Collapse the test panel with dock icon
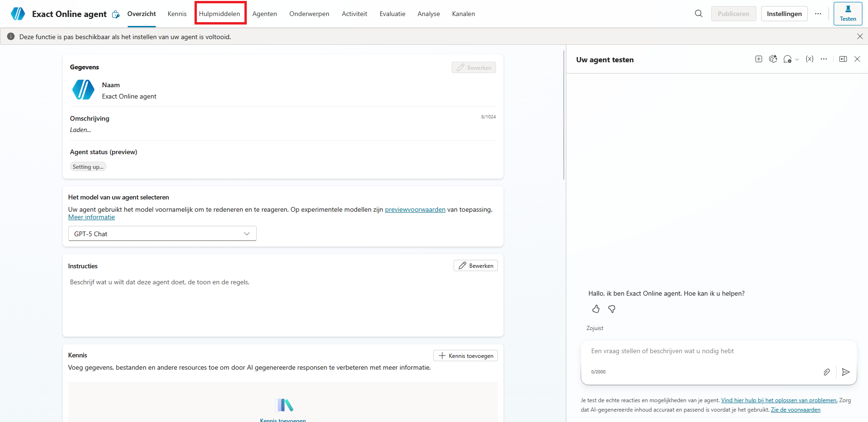Viewport: 868px width, 422px height. (x=843, y=59)
